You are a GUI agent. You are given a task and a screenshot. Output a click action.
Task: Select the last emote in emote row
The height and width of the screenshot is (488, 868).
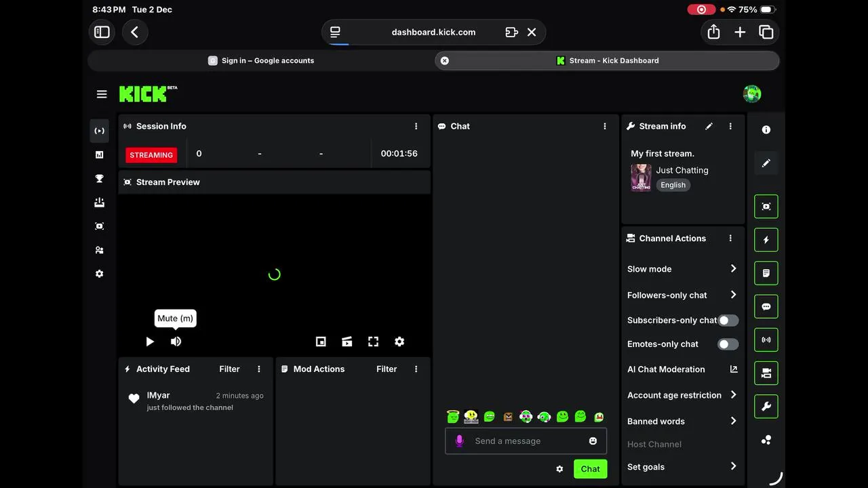pyautogui.click(x=599, y=417)
